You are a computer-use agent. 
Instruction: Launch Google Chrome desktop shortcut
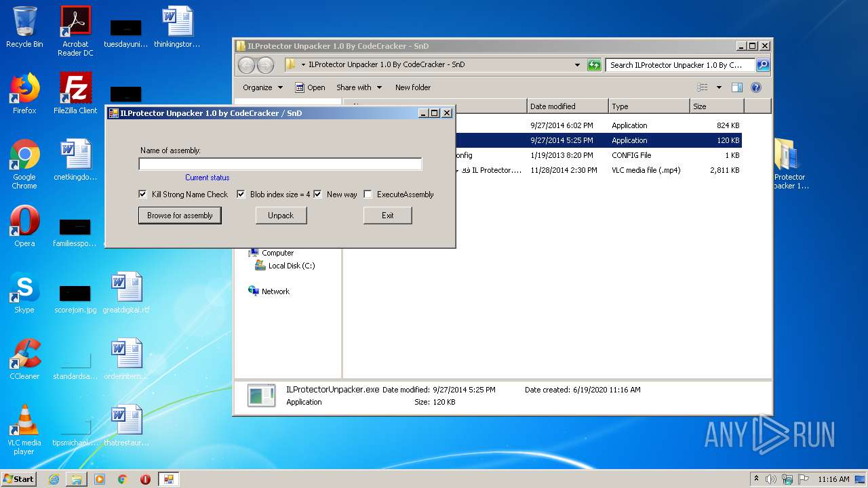24,163
